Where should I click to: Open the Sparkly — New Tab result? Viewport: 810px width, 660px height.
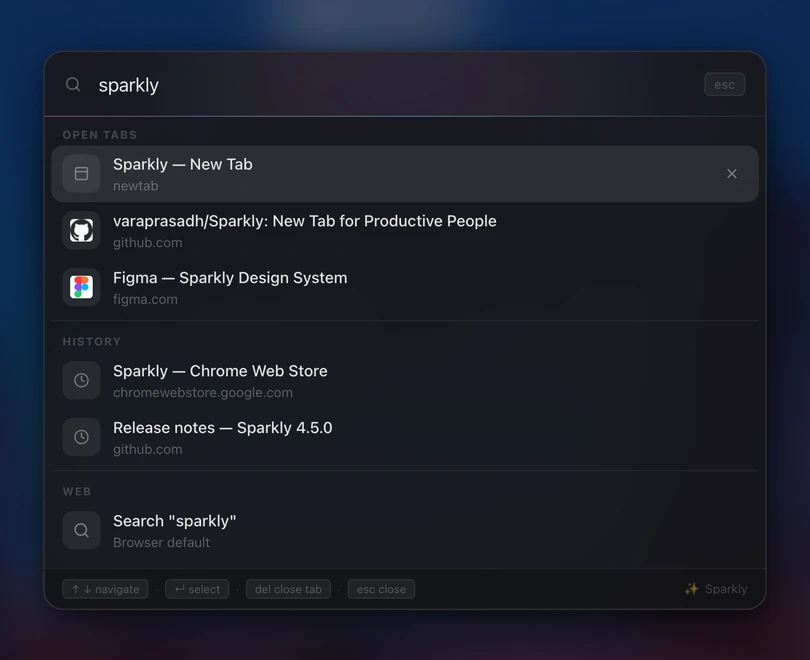[x=404, y=174]
